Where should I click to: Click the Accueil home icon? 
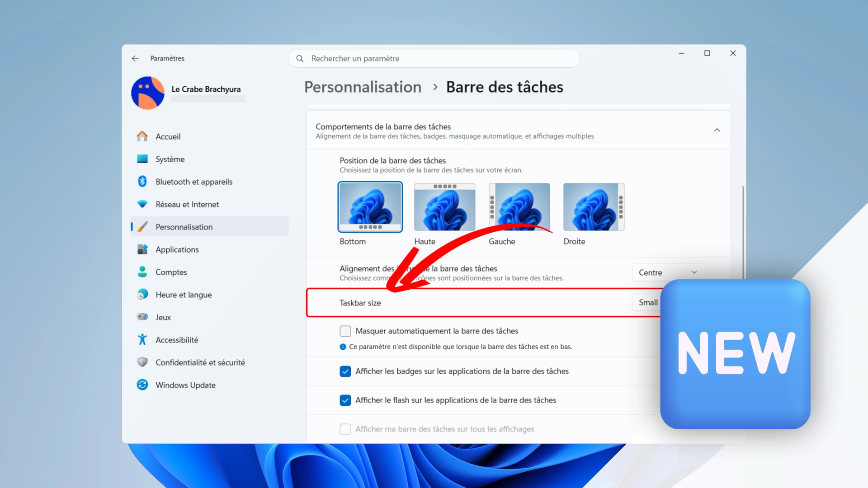[x=142, y=136]
